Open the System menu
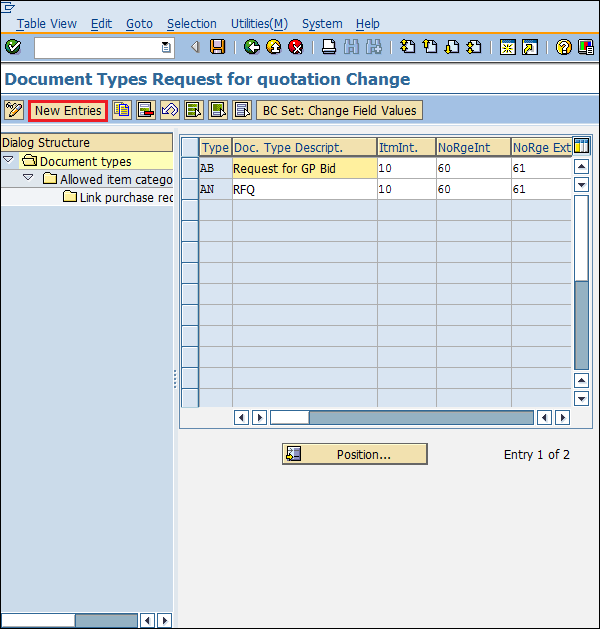600x629 pixels. [x=322, y=24]
